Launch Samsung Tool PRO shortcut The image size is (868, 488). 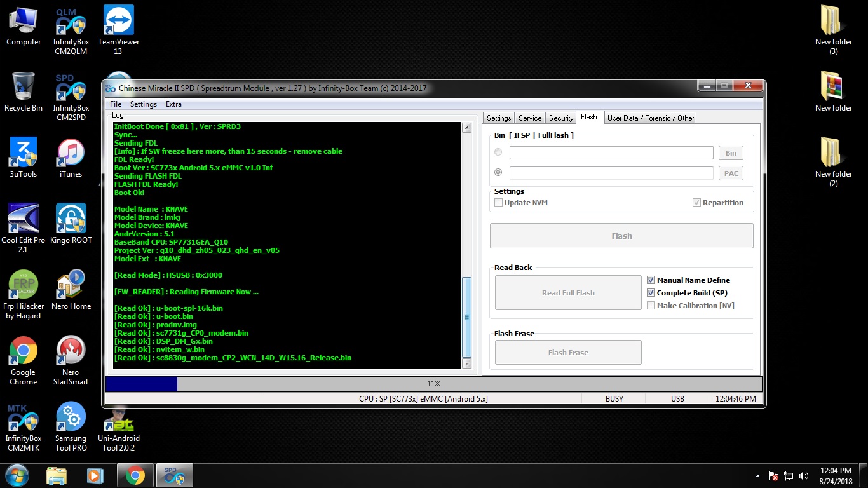point(71,427)
